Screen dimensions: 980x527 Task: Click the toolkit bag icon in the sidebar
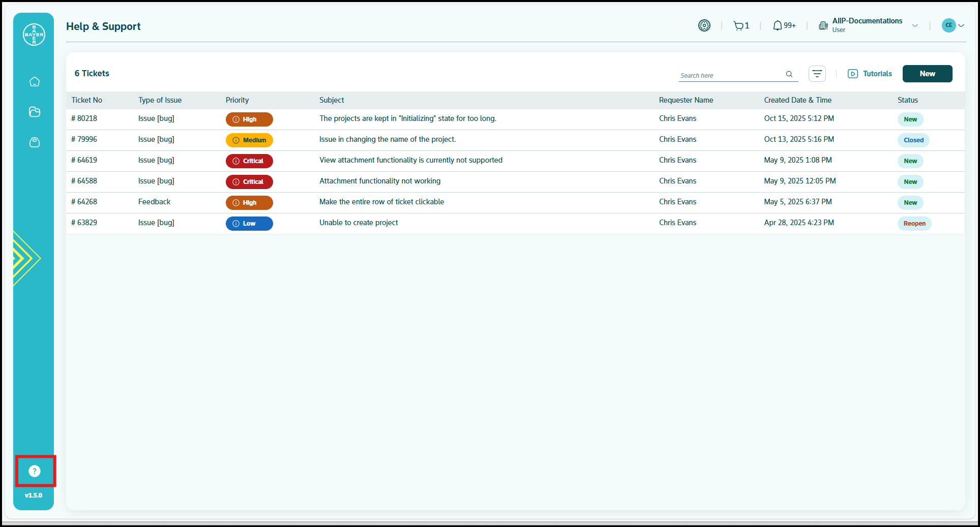coord(34,142)
